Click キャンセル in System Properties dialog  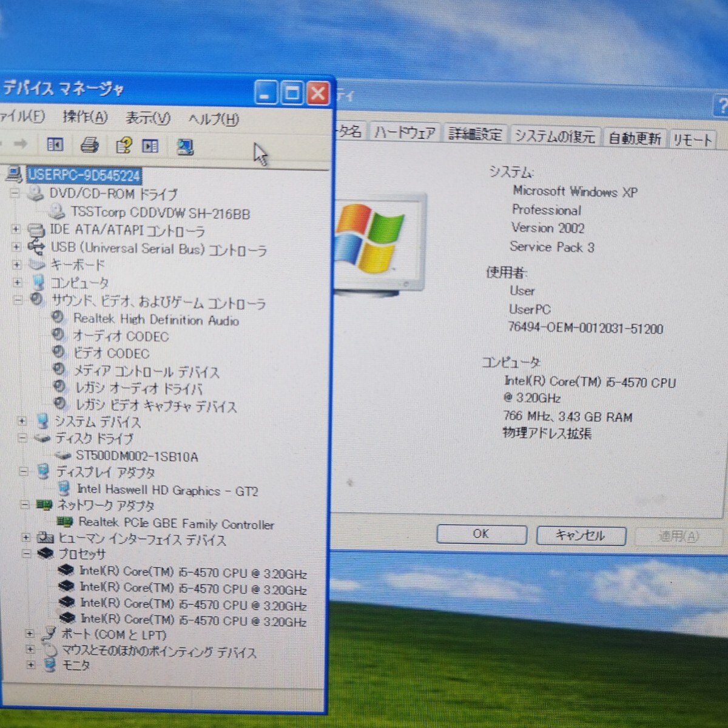click(x=581, y=535)
